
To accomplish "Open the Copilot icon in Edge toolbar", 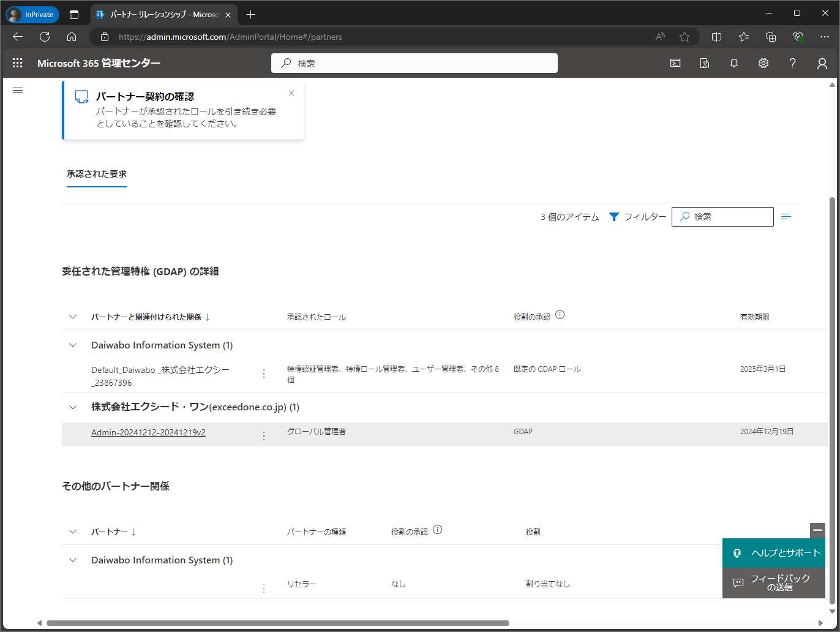I will click(x=798, y=37).
